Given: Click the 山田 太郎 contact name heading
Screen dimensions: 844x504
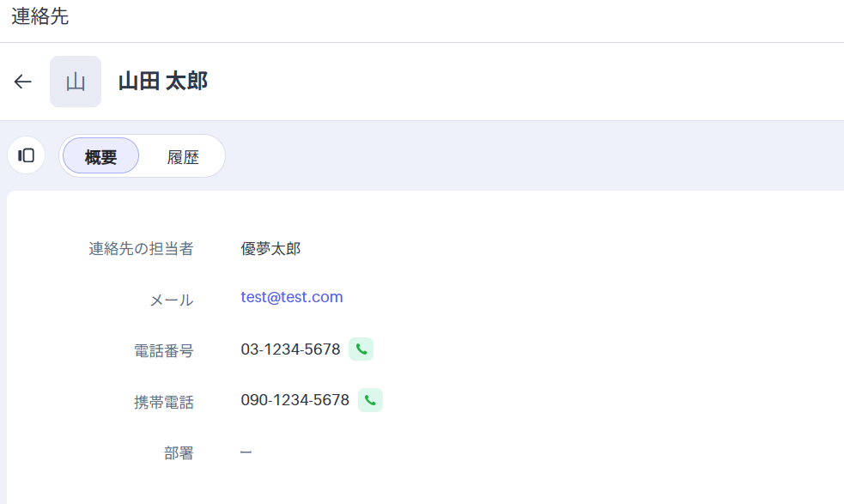Looking at the screenshot, I should tap(162, 82).
